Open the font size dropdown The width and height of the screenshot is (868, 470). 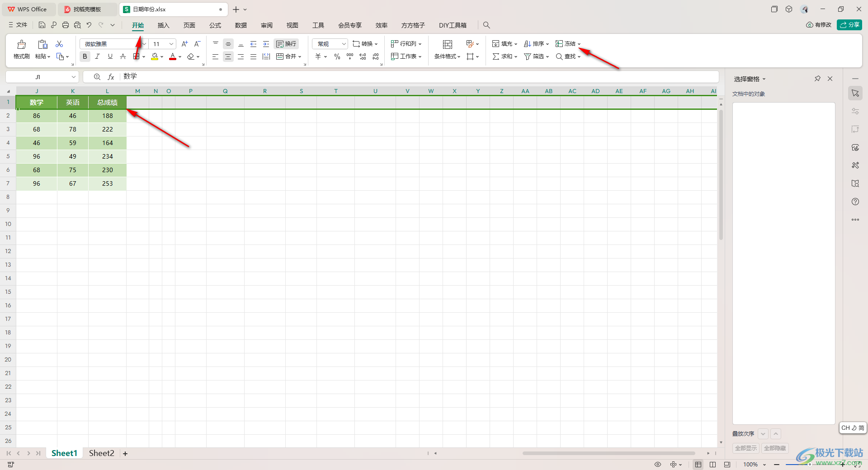(171, 44)
